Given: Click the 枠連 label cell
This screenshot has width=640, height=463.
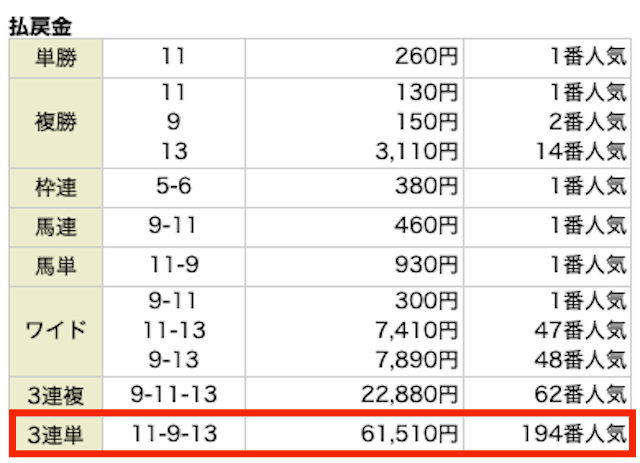Looking at the screenshot, I should 56,188.
